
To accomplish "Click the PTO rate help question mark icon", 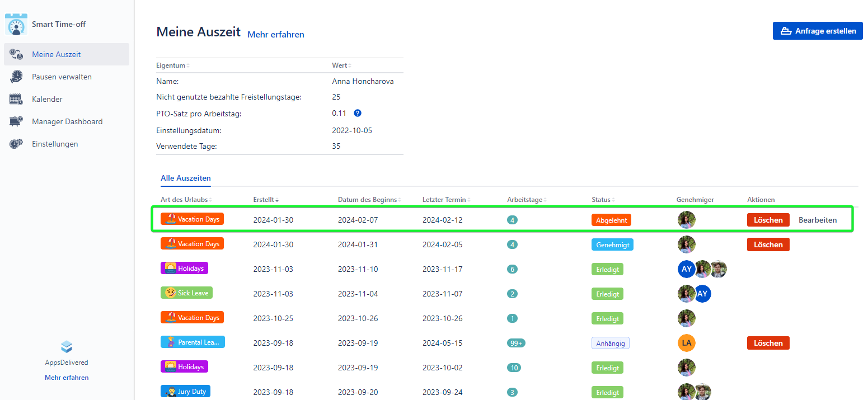I will click(x=358, y=113).
